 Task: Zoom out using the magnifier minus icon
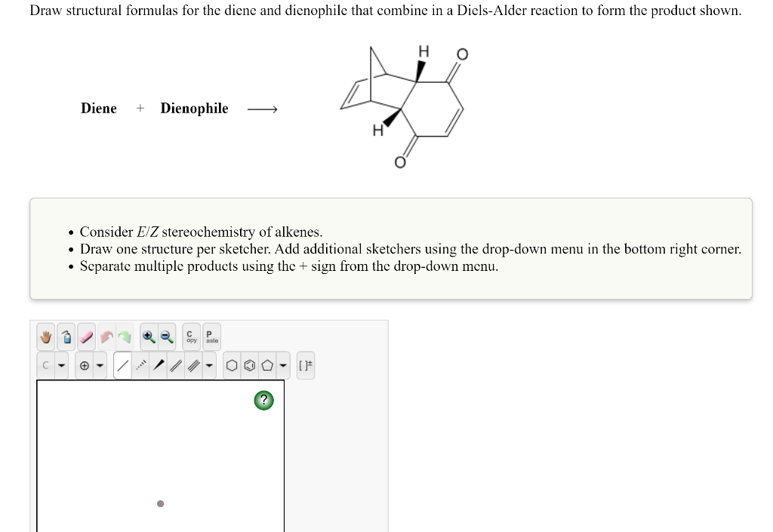tap(165, 336)
